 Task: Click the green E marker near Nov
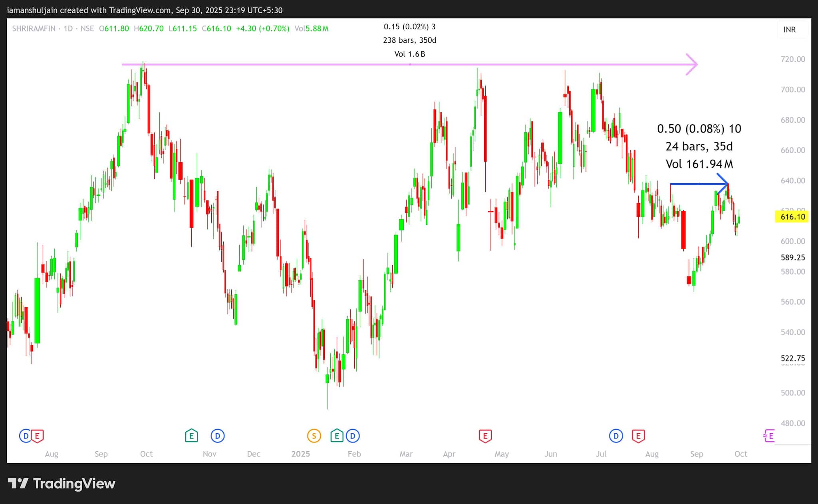pyautogui.click(x=191, y=436)
